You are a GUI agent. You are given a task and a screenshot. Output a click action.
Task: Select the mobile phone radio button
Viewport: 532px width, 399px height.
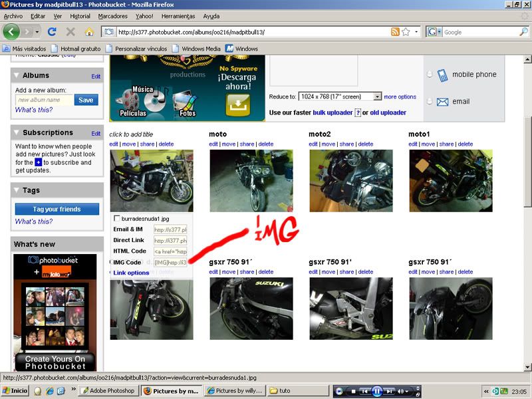[x=429, y=74]
